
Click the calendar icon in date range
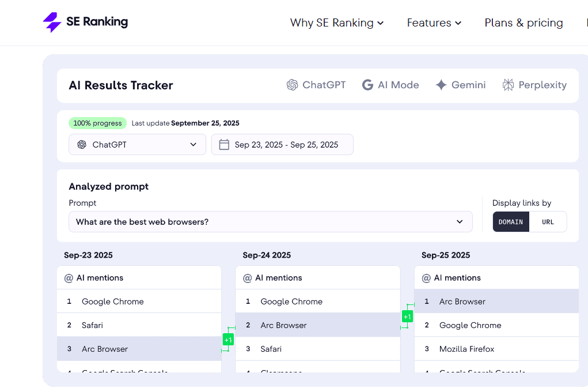click(224, 145)
